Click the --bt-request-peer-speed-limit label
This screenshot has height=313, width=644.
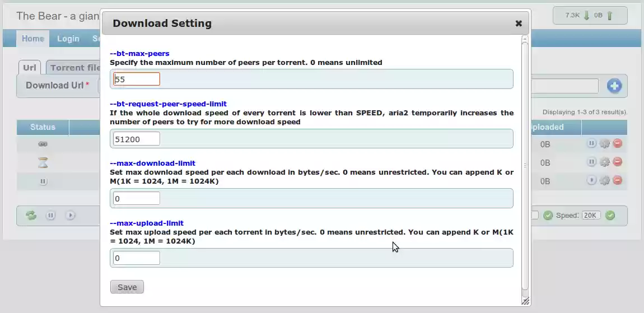pos(169,104)
